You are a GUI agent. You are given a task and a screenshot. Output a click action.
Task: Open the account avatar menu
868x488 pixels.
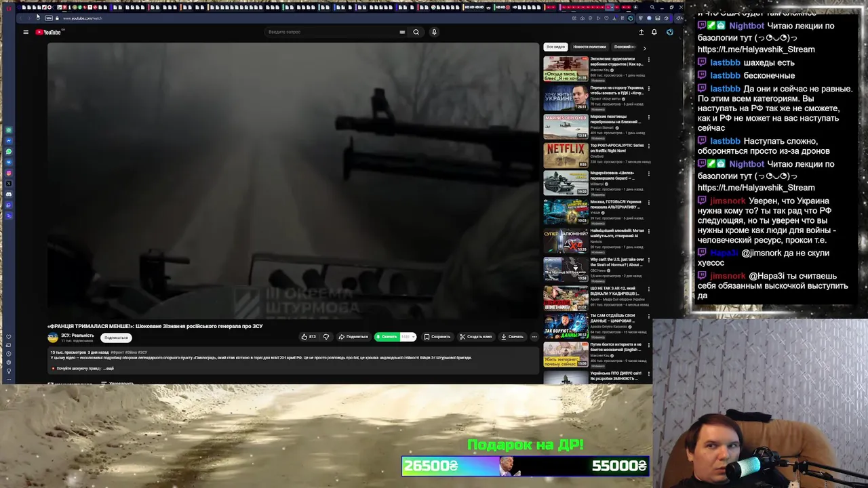(669, 32)
